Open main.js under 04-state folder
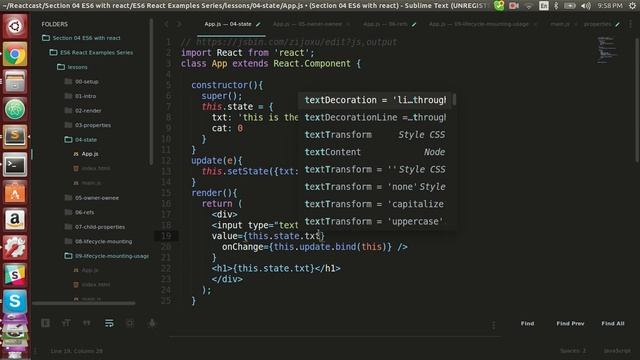 (87, 183)
